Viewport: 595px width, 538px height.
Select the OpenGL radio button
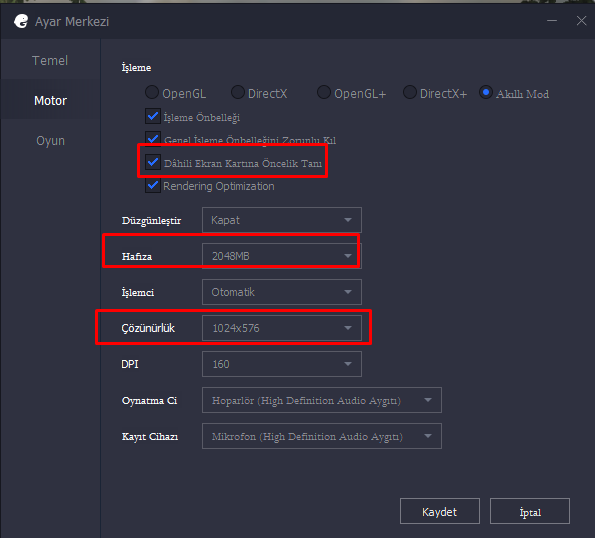tap(152, 92)
